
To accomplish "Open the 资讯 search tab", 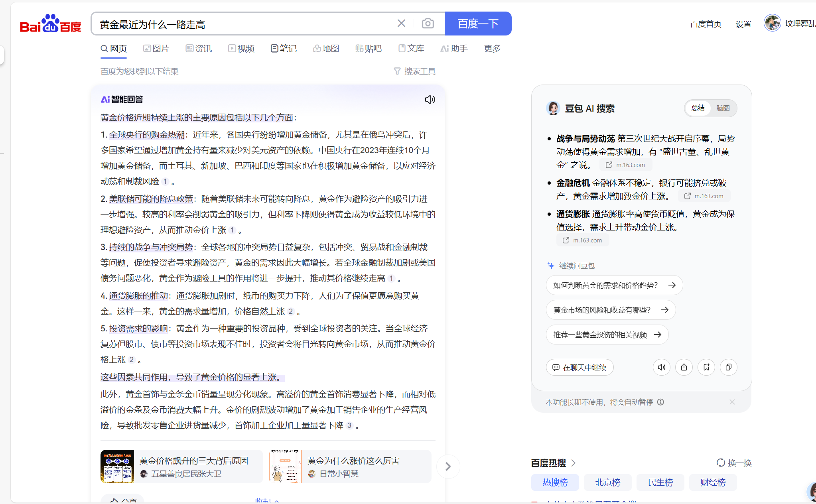I will (199, 49).
